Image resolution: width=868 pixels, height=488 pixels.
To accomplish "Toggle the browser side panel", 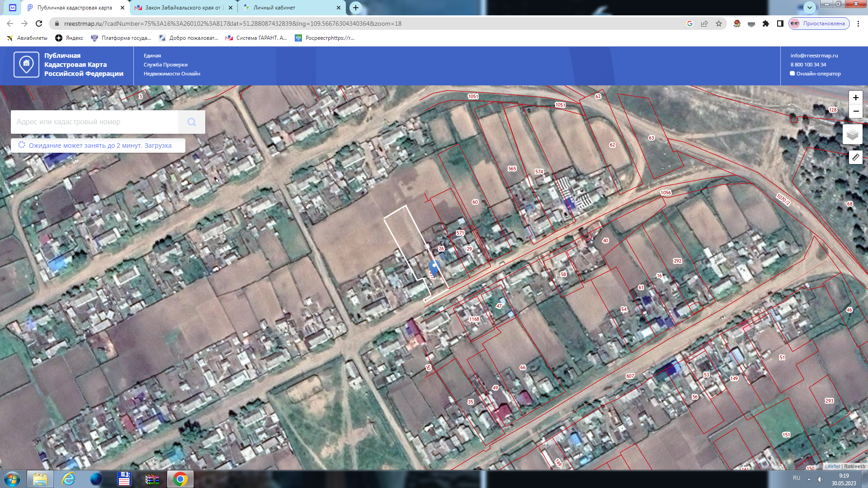I will (780, 23).
